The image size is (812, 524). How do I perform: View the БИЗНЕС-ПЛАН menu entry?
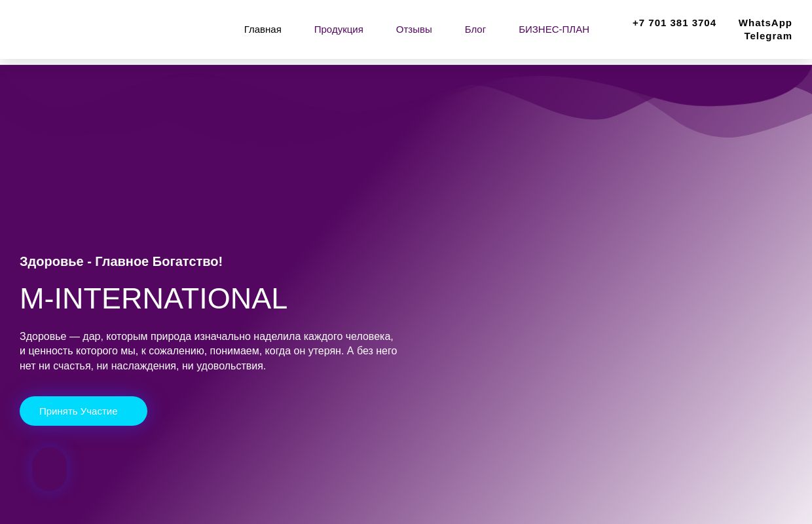point(554,29)
